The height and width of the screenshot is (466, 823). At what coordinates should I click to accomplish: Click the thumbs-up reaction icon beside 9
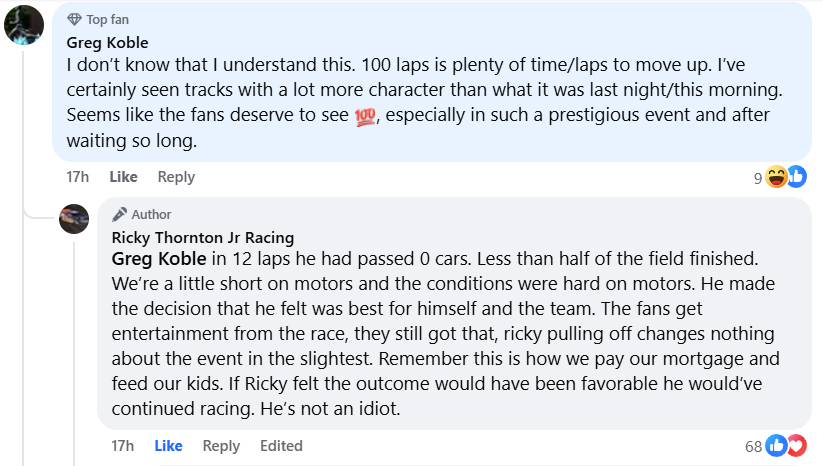[796, 178]
